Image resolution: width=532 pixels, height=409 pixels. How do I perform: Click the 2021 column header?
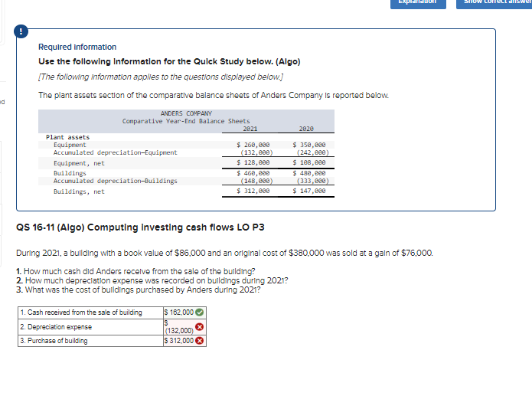[x=250, y=129]
